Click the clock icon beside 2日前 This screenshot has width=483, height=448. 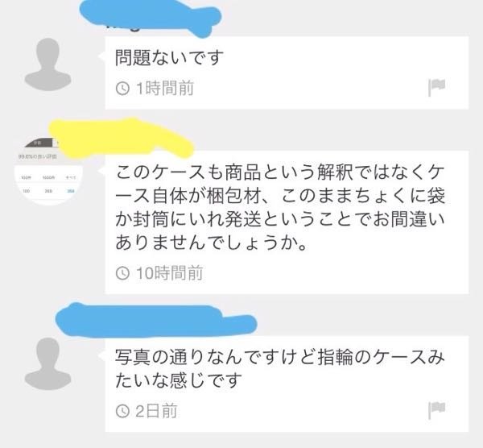click(122, 411)
